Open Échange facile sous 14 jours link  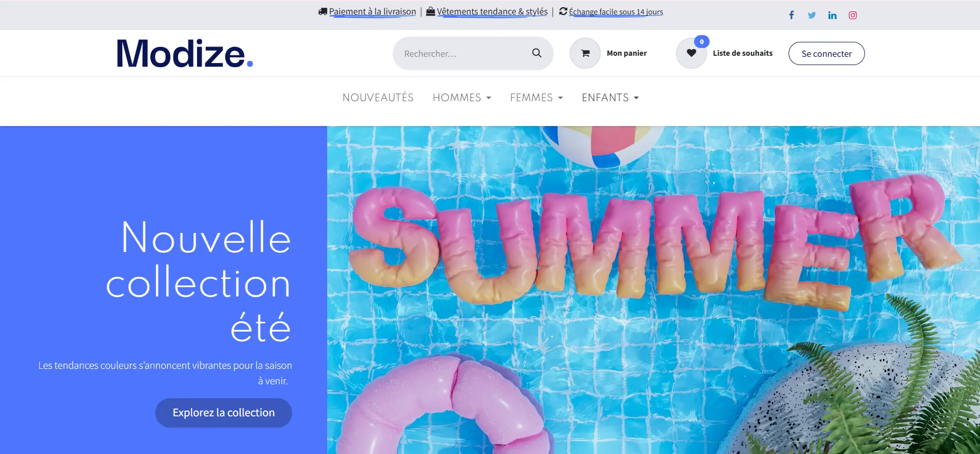click(616, 12)
